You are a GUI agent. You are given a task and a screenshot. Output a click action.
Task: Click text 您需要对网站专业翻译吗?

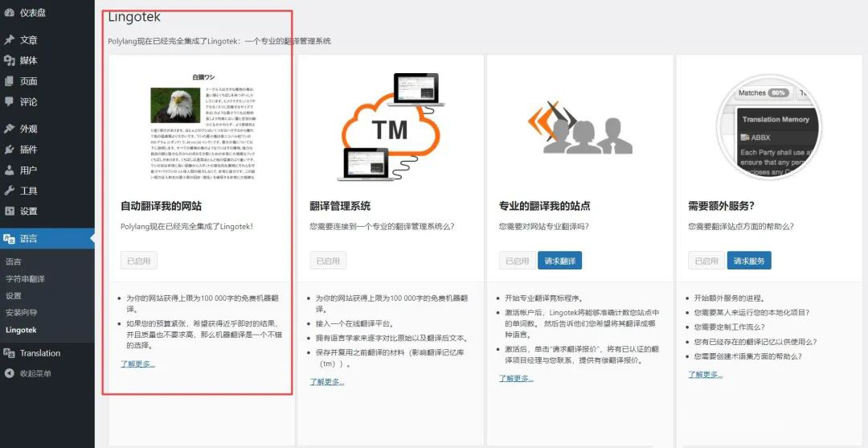pos(544,227)
